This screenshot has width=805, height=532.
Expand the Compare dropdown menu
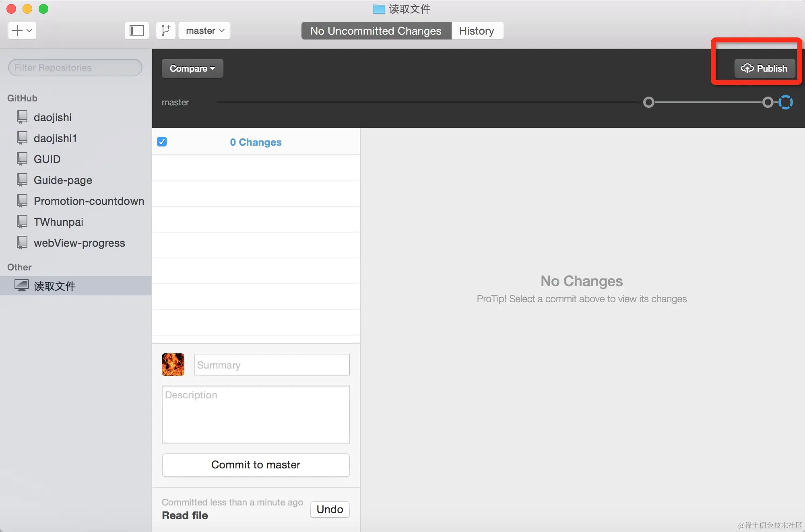[192, 68]
